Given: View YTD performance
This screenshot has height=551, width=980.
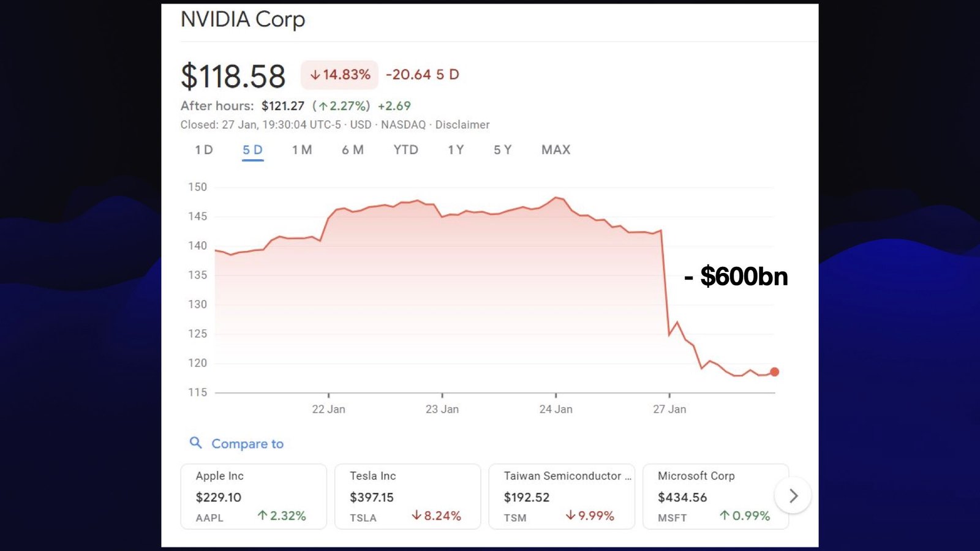Looking at the screenshot, I should 405,149.
